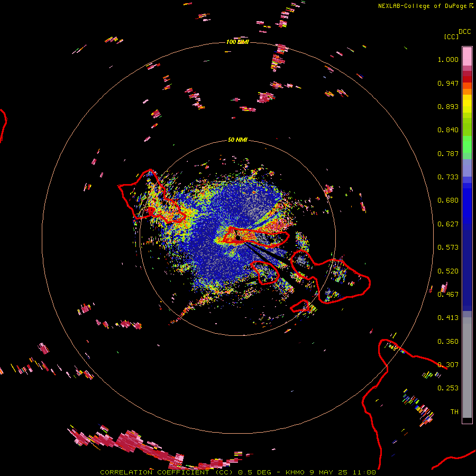Screen dimensions: 476x476
Task: Click the DCC legend label
Action: tap(465, 32)
